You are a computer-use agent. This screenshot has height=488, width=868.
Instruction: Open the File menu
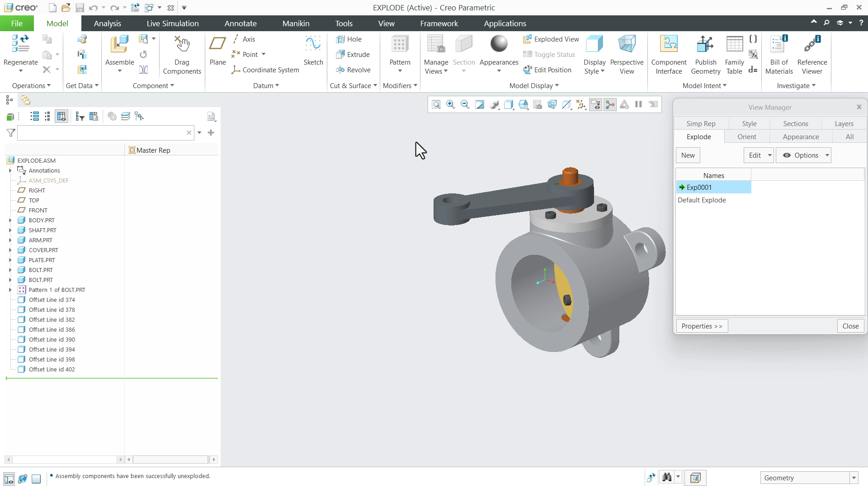[x=17, y=23]
